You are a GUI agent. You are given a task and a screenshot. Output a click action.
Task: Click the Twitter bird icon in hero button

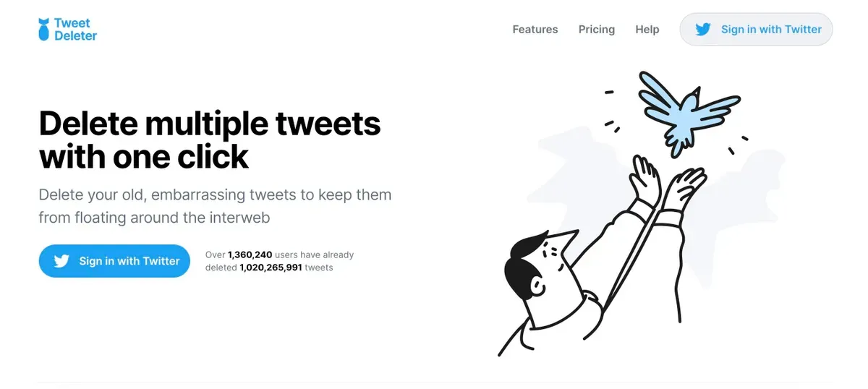point(61,261)
